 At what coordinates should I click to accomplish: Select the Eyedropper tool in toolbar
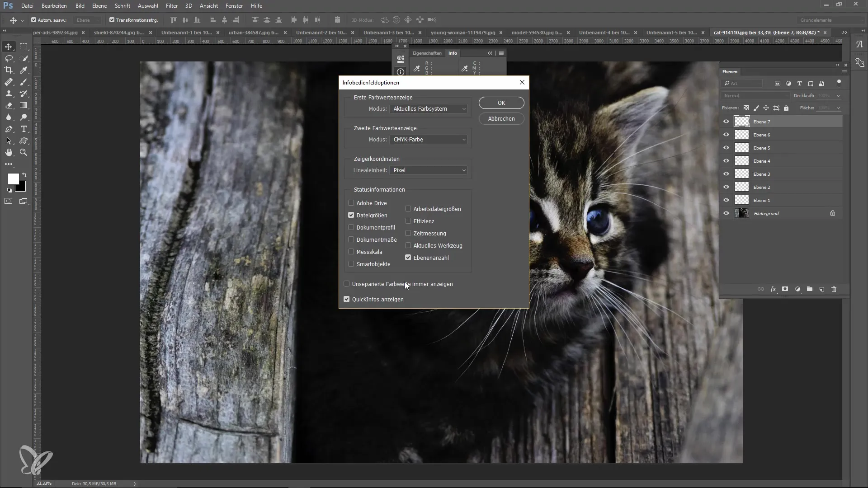(24, 70)
